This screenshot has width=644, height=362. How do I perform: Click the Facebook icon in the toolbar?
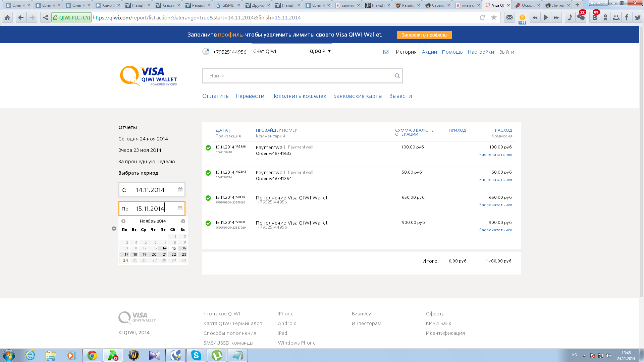pyautogui.click(x=627, y=18)
